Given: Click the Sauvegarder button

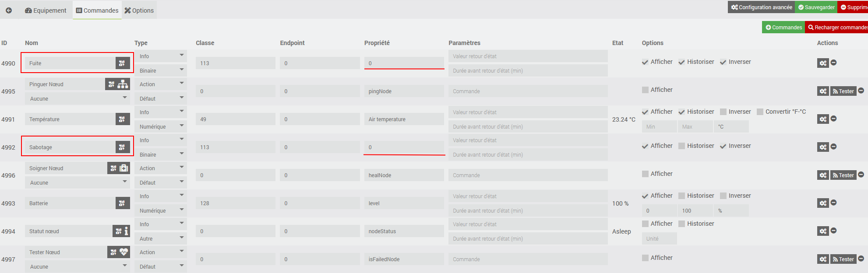Looking at the screenshot, I should pos(816,7).
